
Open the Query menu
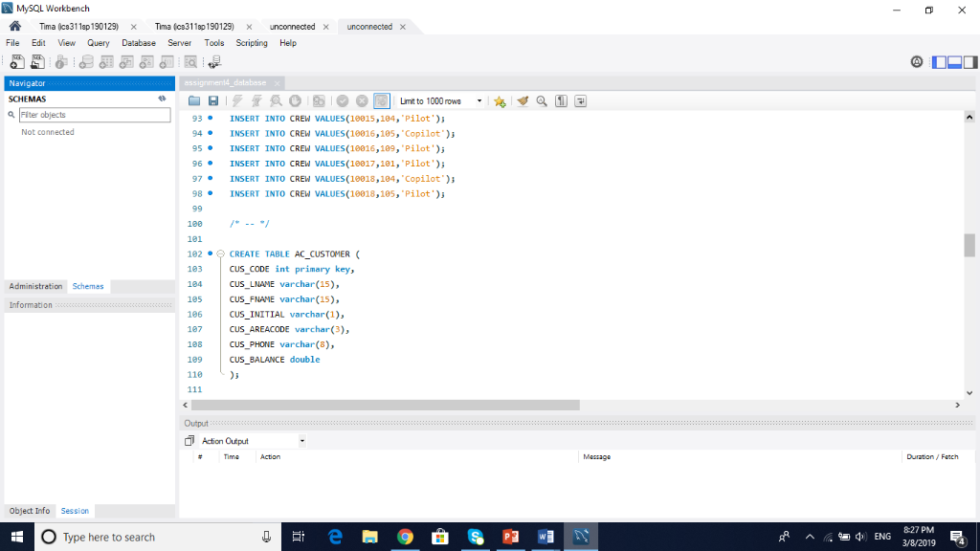(98, 42)
